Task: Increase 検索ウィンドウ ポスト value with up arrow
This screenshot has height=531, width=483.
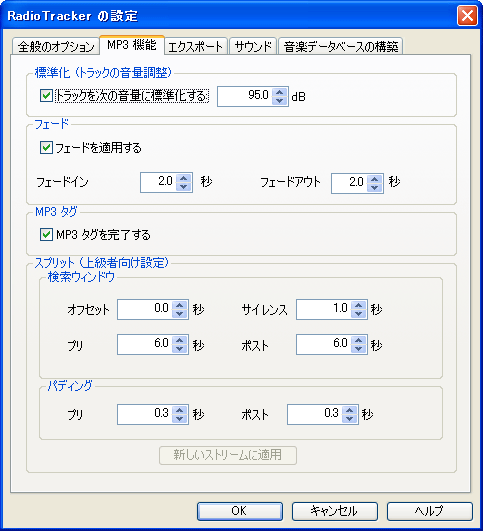Action: point(358,340)
